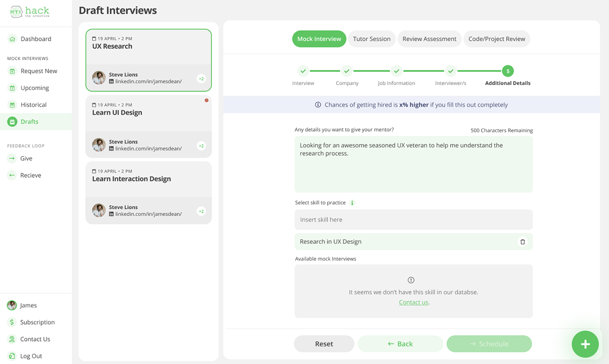Image resolution: width=609 pixels, height=364 pixels.
Task: Expand the +2 badge on Learn UI Design card
Action: point(201,146)
